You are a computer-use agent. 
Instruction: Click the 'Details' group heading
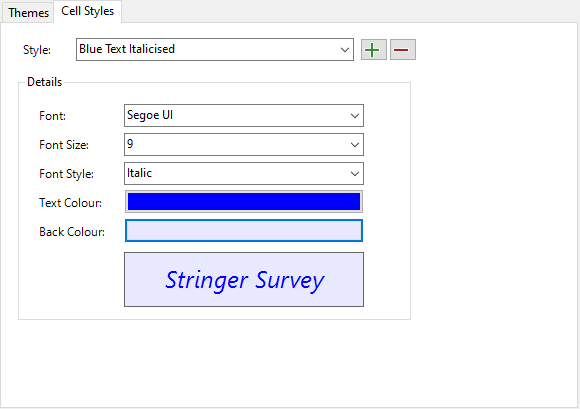(x=44, y=82)
